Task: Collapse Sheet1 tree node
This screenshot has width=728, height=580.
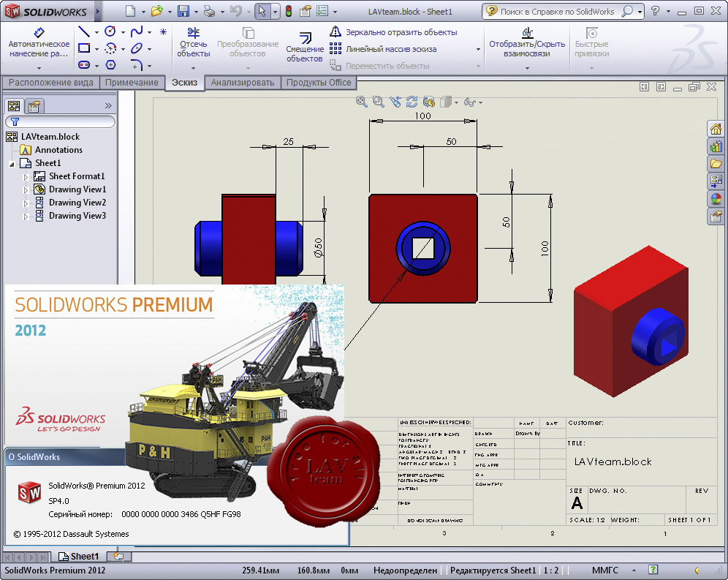Action: click(x=12, y=164)
